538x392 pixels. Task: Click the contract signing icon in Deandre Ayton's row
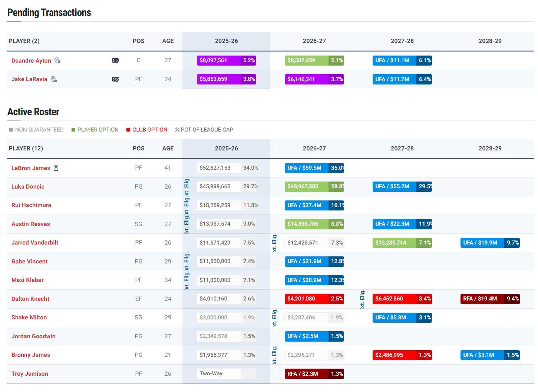pos(116,61)
